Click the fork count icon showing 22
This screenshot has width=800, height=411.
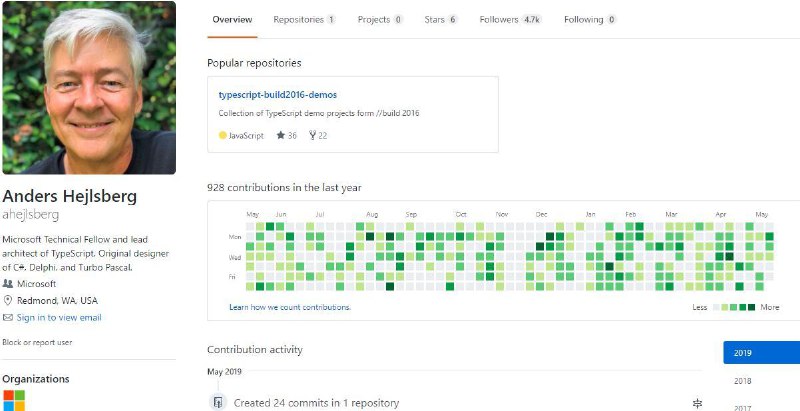(x=312, y=135)
